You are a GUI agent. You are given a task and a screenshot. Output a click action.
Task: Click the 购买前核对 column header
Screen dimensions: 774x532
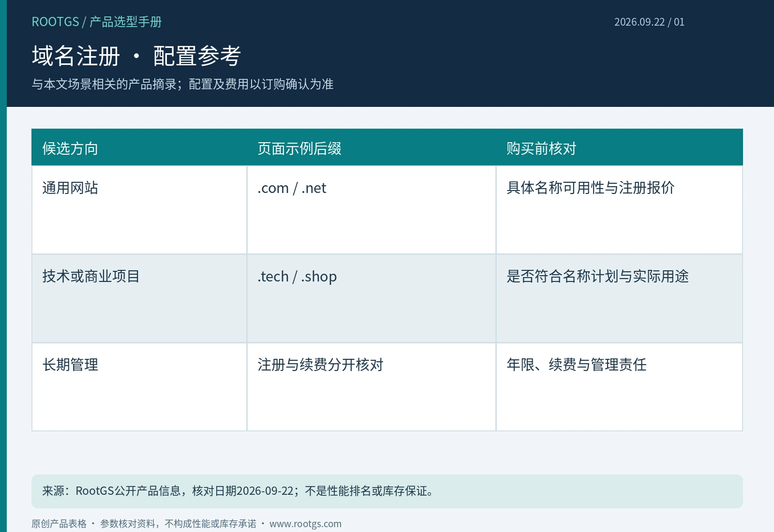coord(619,148)
